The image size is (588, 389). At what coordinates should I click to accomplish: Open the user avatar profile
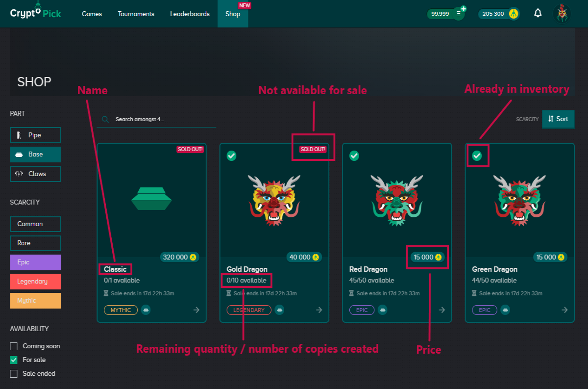point(562,13)
